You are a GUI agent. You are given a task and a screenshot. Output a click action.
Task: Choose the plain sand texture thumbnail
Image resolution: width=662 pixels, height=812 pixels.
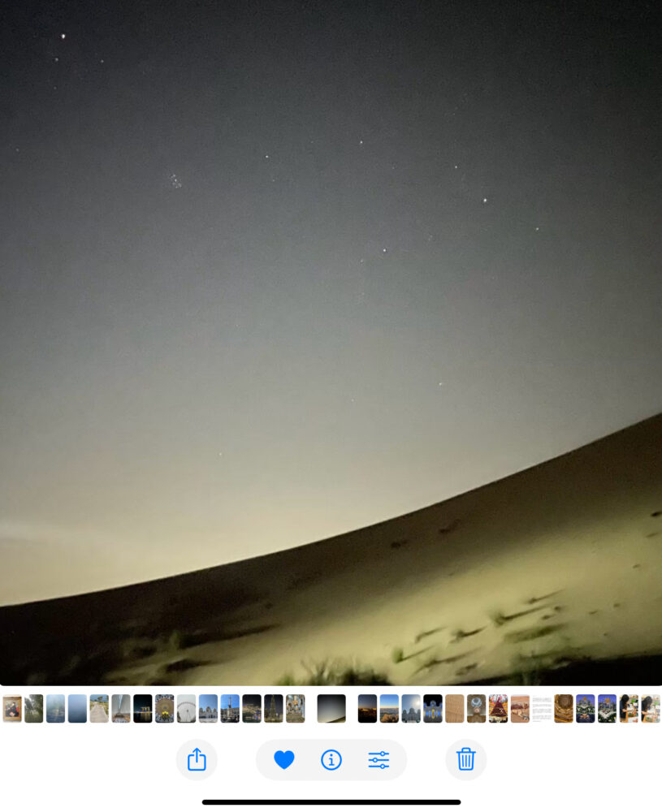pyautogui.click(x=455, y=708)
